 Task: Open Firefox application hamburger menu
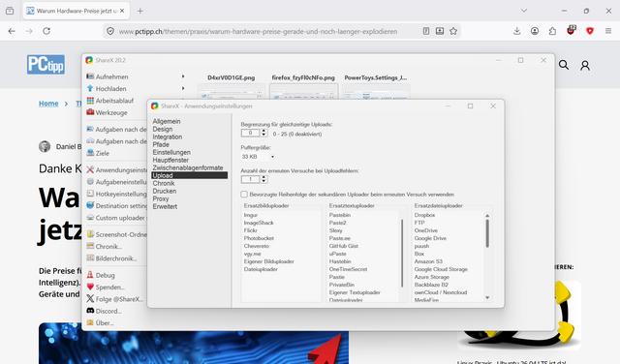(x=608, y=31)
